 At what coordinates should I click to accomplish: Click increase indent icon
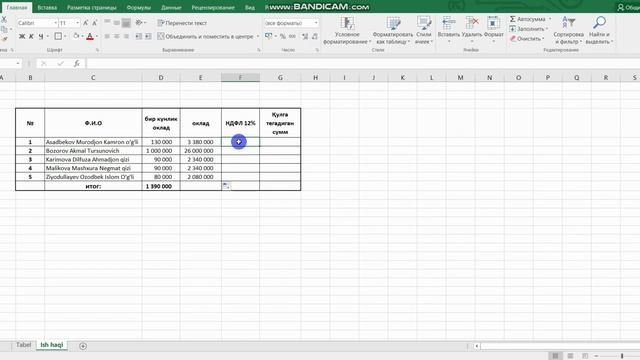click(148, 37)
